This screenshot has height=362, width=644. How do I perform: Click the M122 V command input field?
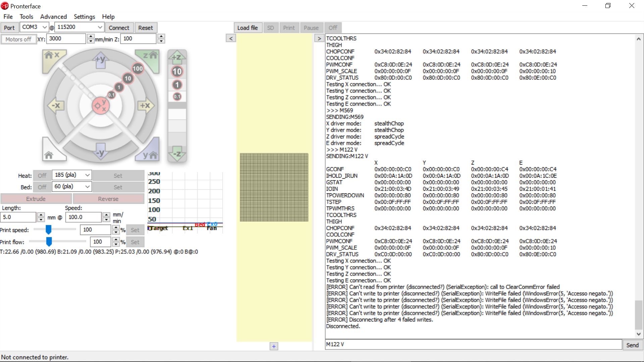473,345
